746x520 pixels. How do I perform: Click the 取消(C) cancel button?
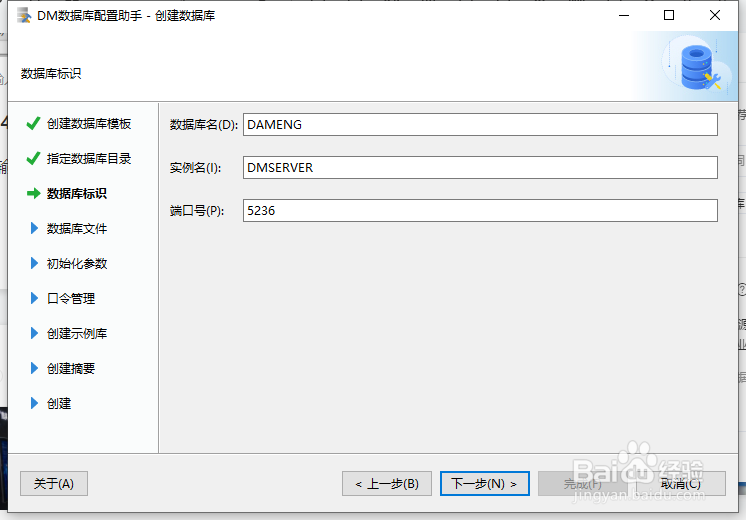[681, 483]
